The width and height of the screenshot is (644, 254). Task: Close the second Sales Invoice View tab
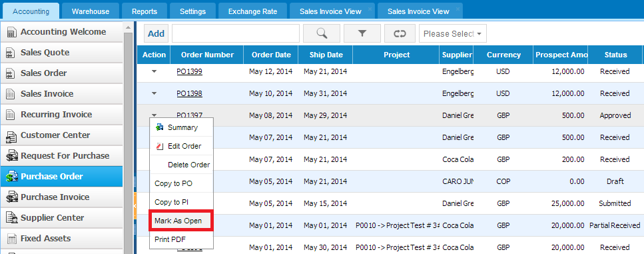pyautogui.click(x=458, y=9)
